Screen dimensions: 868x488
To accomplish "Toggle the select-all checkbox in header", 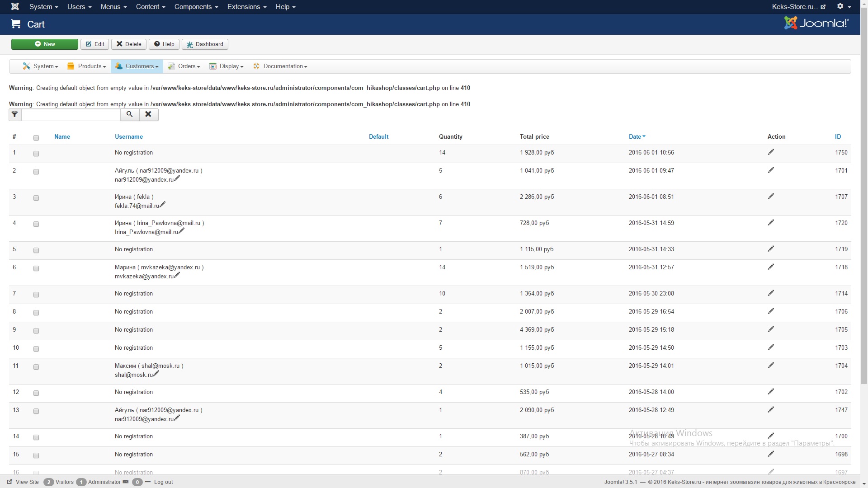I will (x=36, y=138).
